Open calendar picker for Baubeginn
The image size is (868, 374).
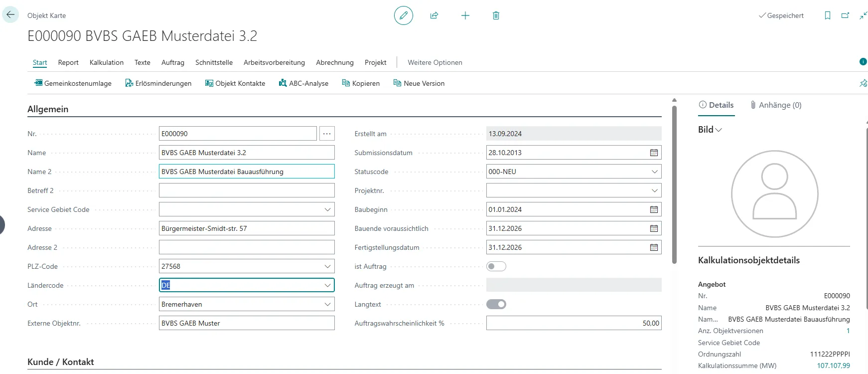click(654, 209)
